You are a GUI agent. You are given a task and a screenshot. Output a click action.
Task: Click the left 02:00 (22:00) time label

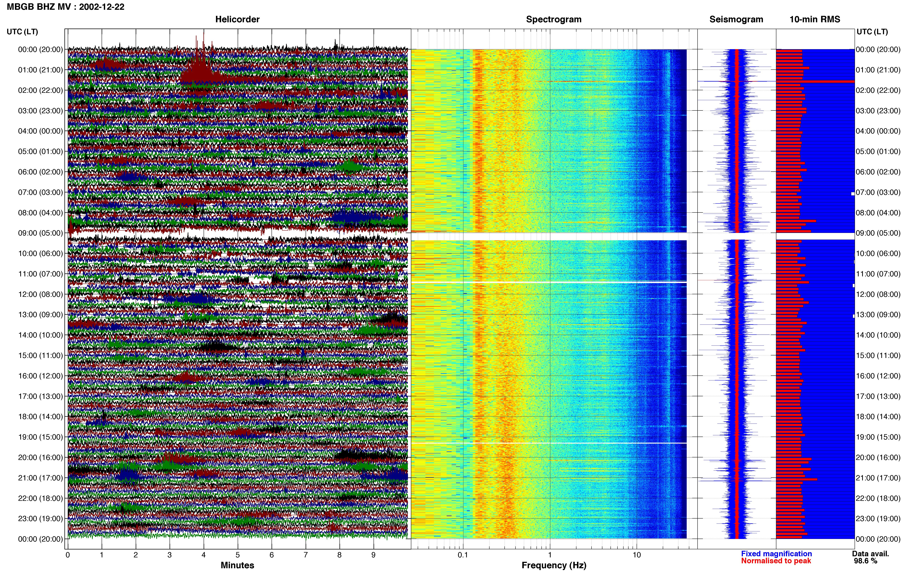click(41, 90)
